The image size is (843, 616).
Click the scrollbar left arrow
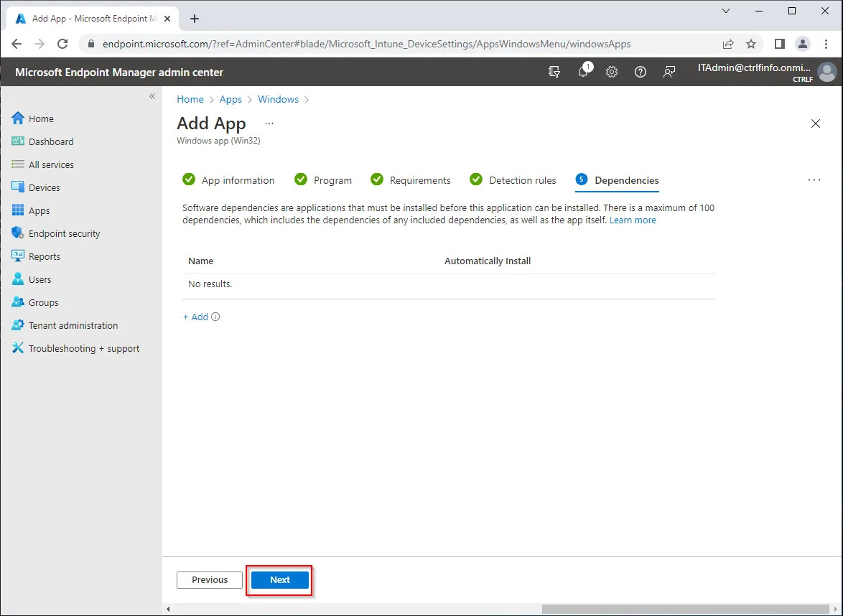coord(168,609)
